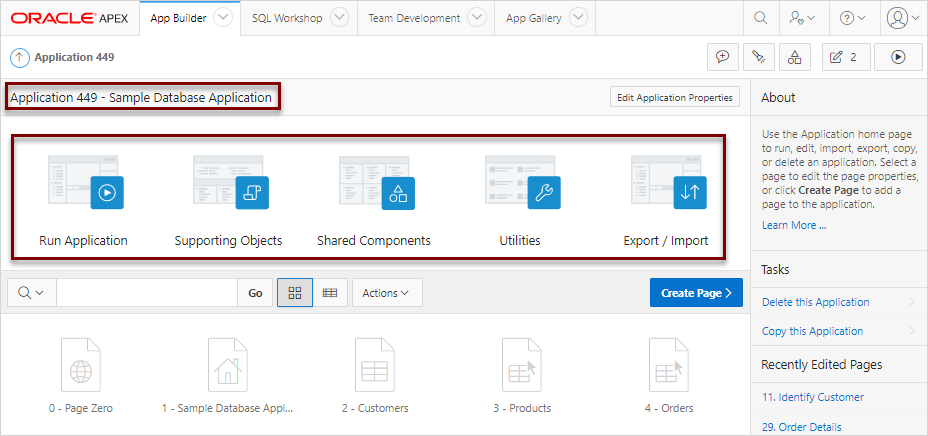Expand the App Gallery dropdown arrow

click(578, 18)
